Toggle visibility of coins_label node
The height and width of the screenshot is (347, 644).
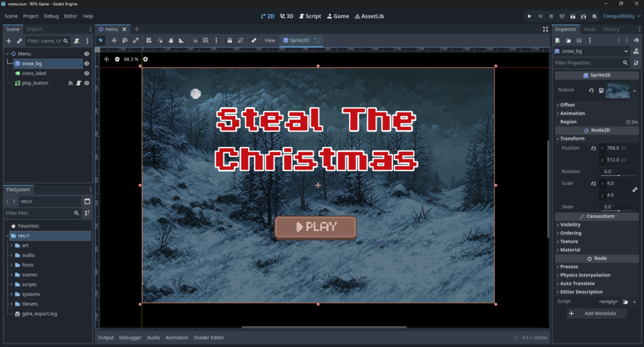click(87, 73)
